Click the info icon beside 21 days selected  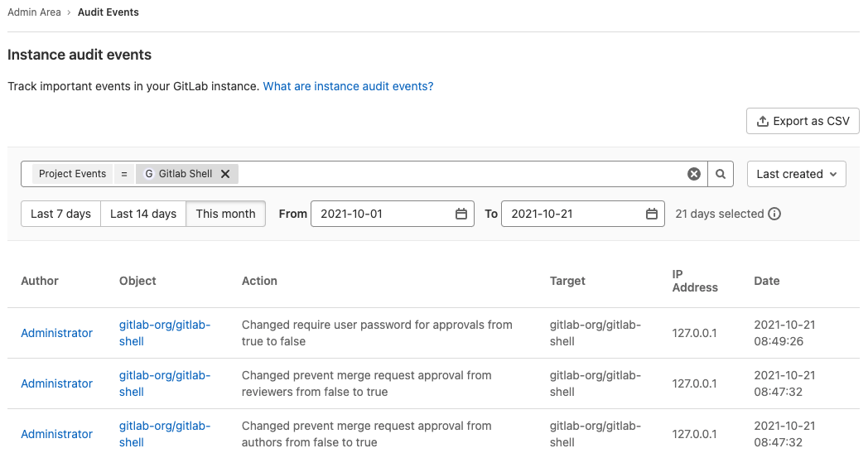coord(774,214)
